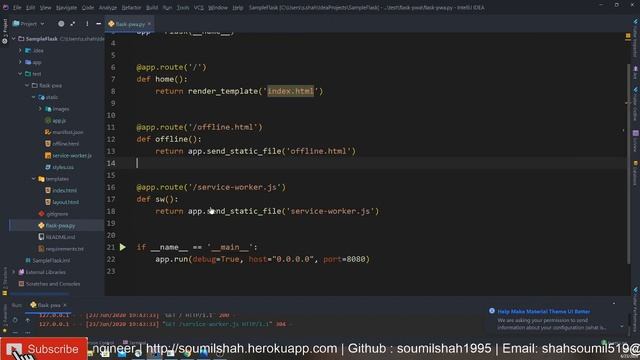
Task: Close the flask pwa run tab
Action: point(65,305)
